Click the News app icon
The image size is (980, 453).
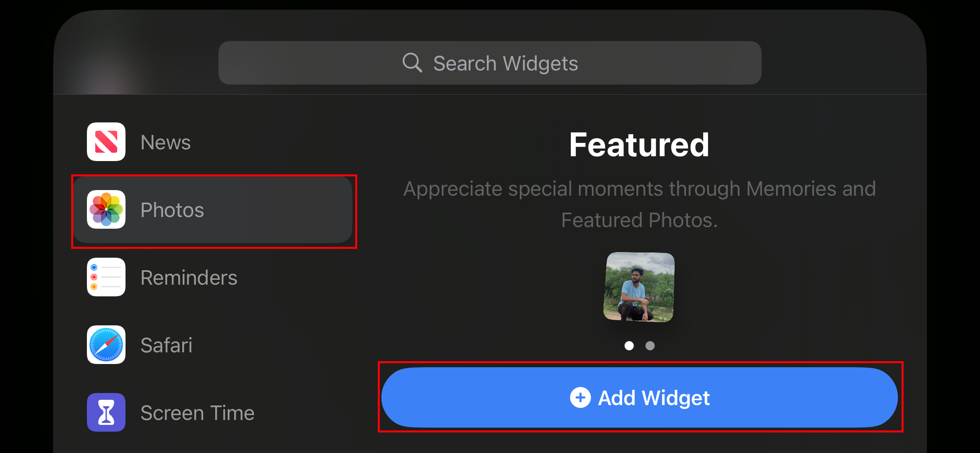click(x=106, y=142)
